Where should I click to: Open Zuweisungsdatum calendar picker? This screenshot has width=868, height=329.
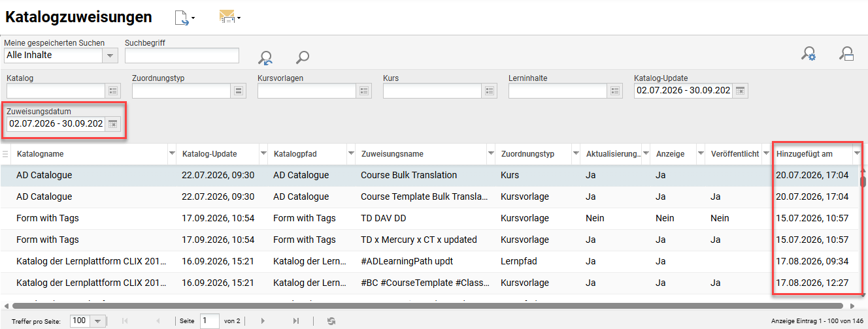pyautogui.click(x=112, y=124)
